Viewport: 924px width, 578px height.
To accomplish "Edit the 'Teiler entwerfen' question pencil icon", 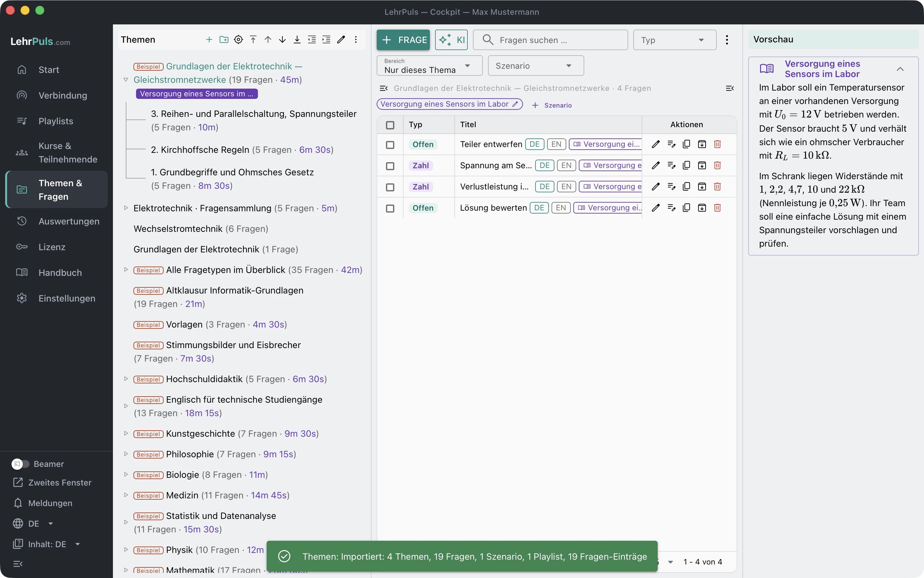I will (655, 144).
